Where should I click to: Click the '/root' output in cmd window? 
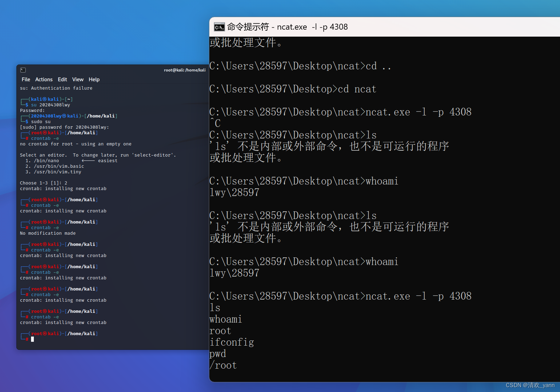(223, 365)
